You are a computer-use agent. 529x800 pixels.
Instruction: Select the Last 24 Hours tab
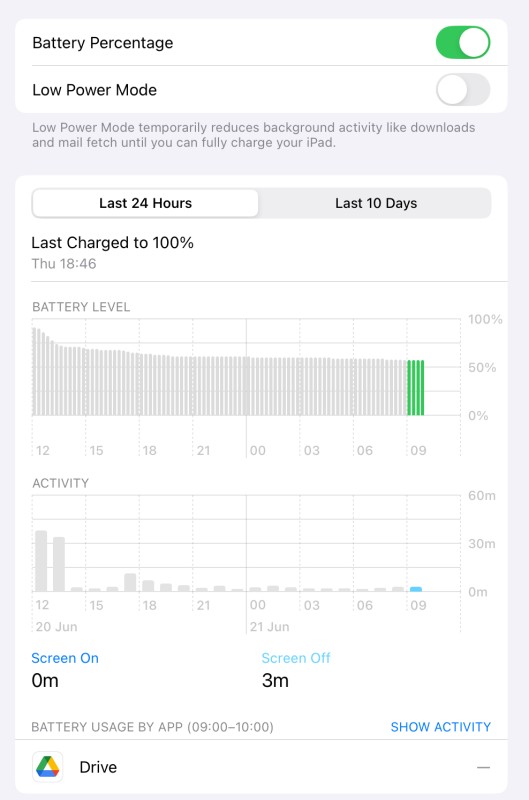(x=145, y=203)
